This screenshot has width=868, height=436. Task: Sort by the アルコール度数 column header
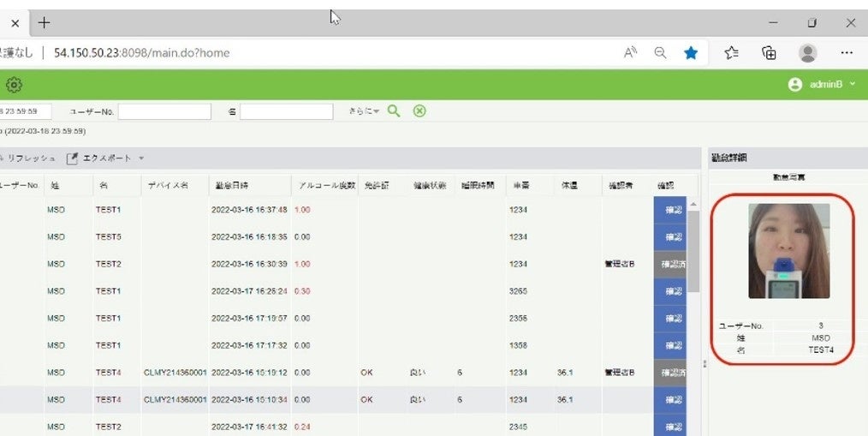point(325,186)
